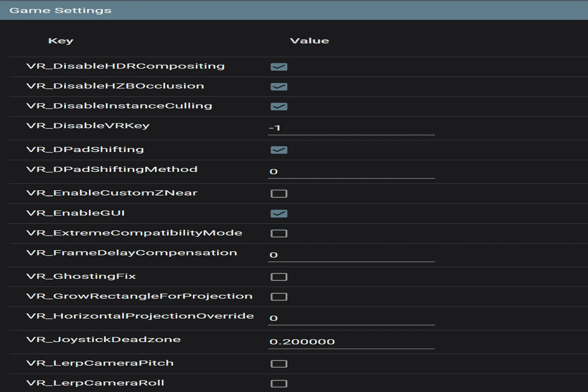Click the VR_DisableInstanceCulling key text
The width and height of the screenshot is (588, 392).
[119, 106]
